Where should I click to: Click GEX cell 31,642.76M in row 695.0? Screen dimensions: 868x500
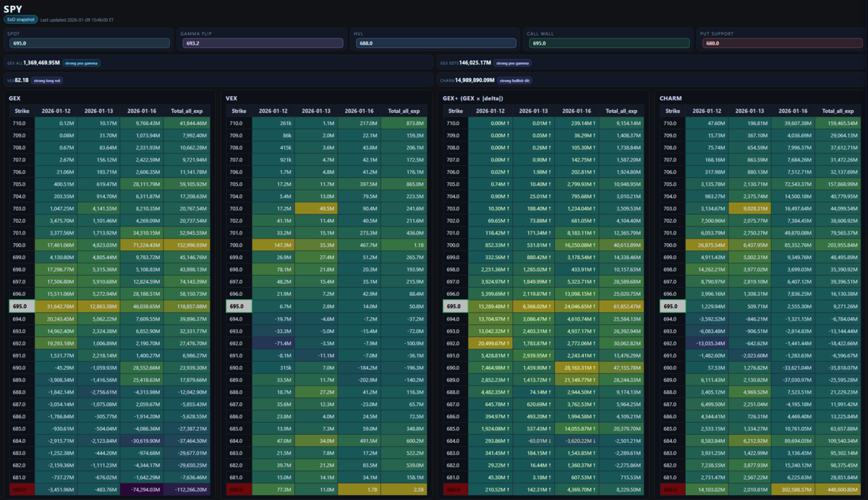coord(56,307)
